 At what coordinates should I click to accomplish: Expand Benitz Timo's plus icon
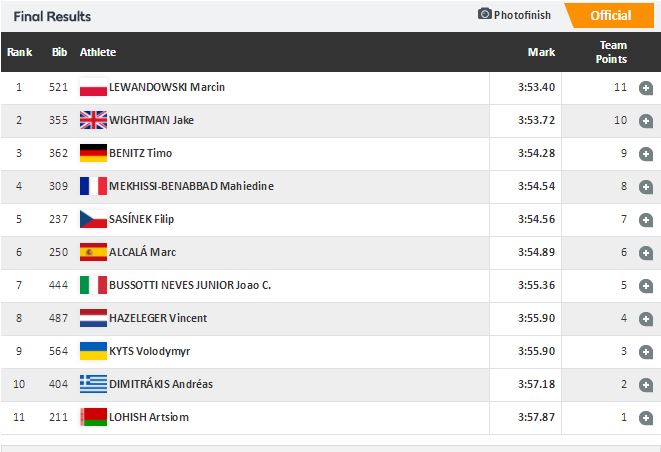pos(646,154)
